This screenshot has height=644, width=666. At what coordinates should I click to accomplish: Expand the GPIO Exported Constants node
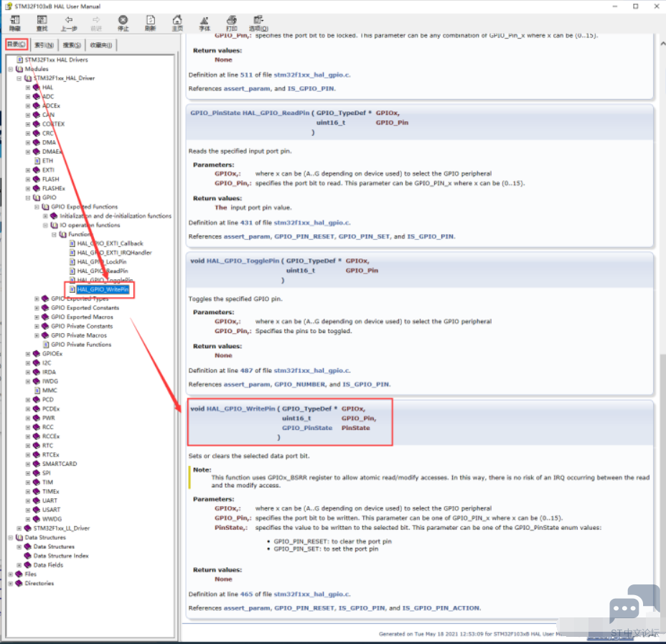[x=37, y=308]
